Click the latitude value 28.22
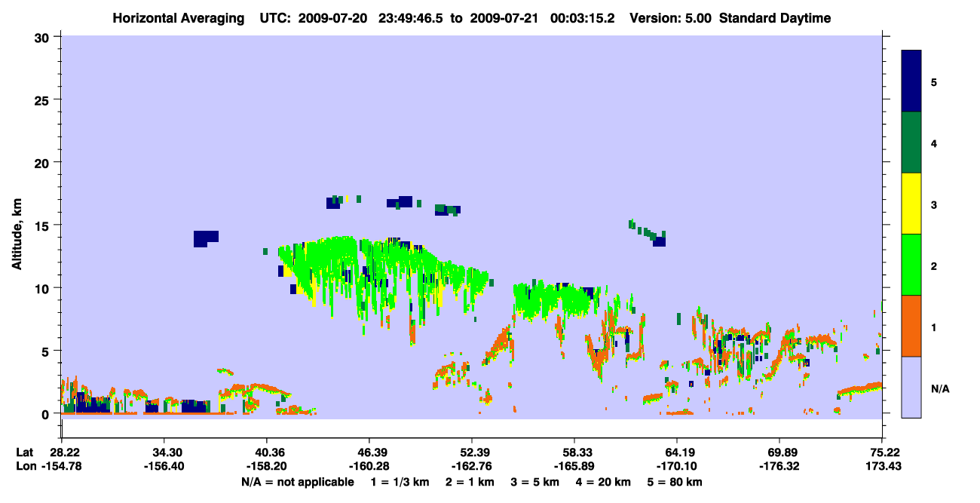 coord(64,452)
